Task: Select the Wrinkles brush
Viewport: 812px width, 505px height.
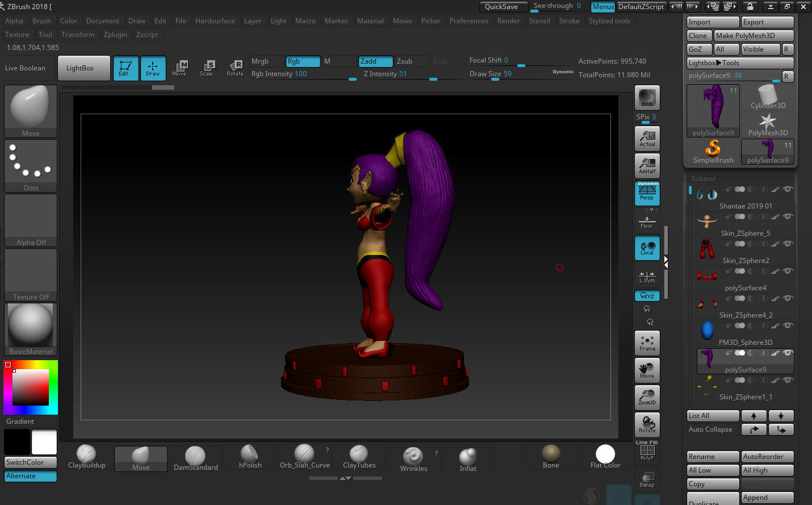Action: [x=413, y=458]
